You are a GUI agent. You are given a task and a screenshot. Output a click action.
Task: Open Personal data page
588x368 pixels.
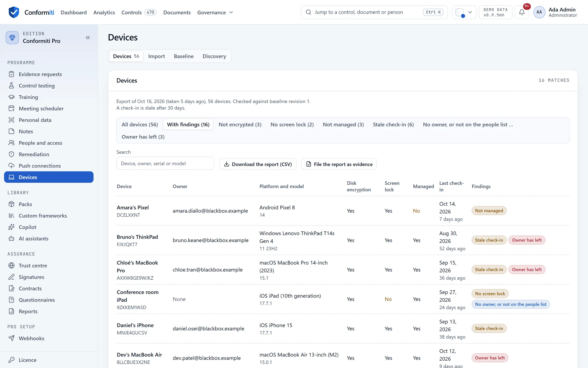(49, 120)
